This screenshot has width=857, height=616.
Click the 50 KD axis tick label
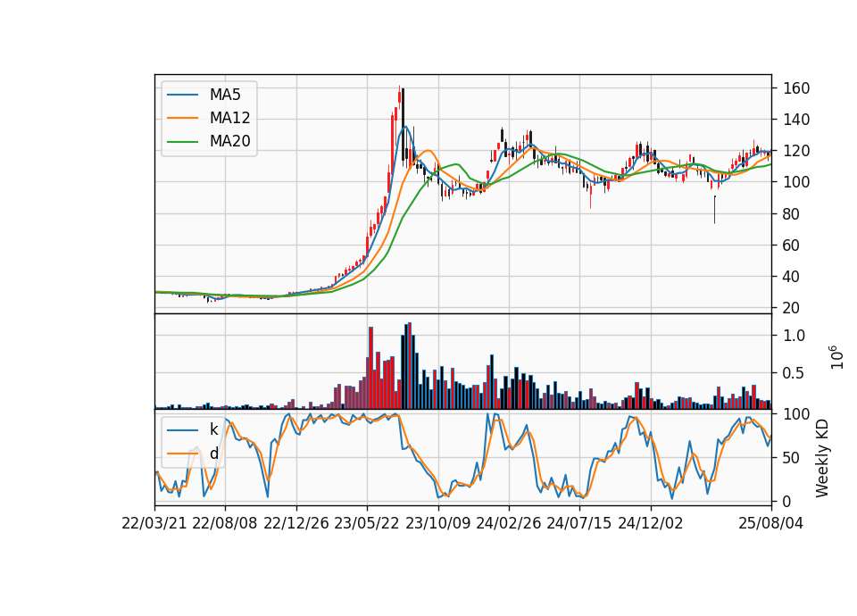click(792, 457)
